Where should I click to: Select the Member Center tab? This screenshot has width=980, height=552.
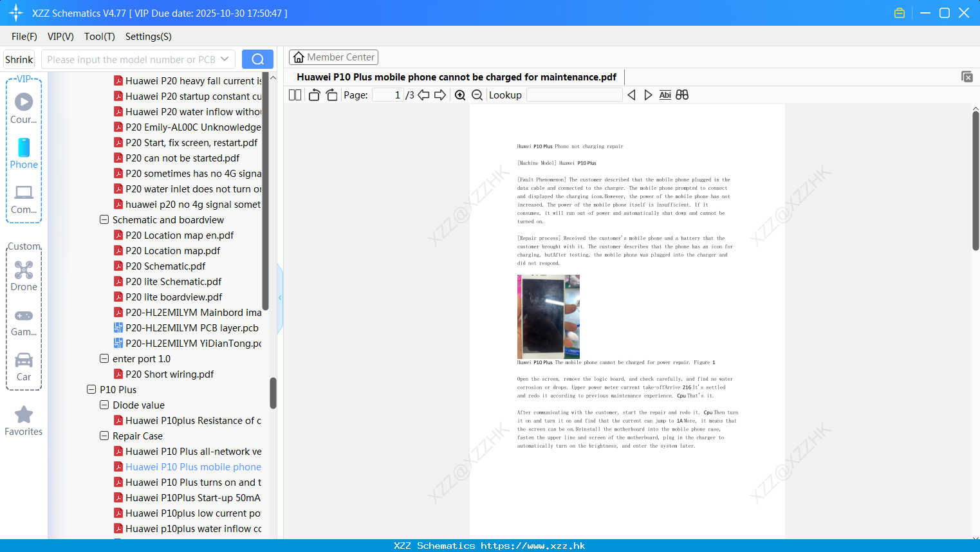point(333,57)
